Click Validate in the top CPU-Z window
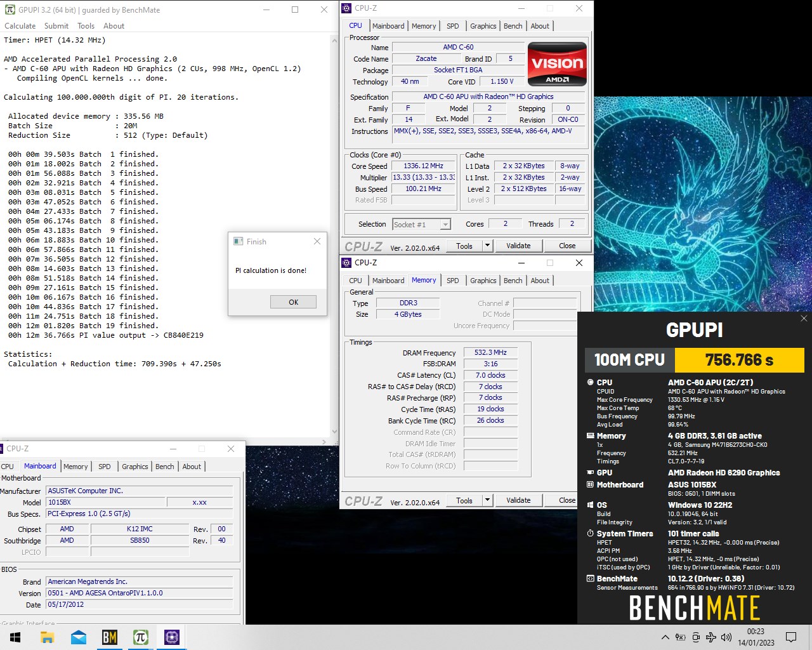 (x=518, y=246)
